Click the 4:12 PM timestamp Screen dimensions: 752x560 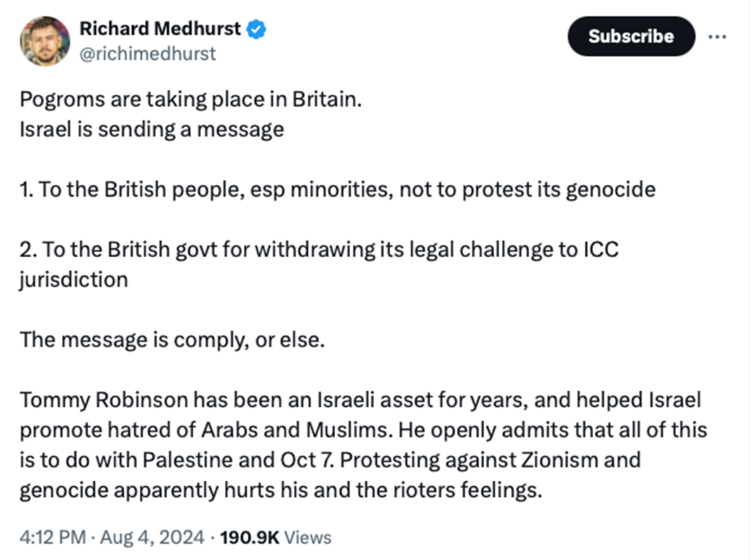tap(53, 538)
